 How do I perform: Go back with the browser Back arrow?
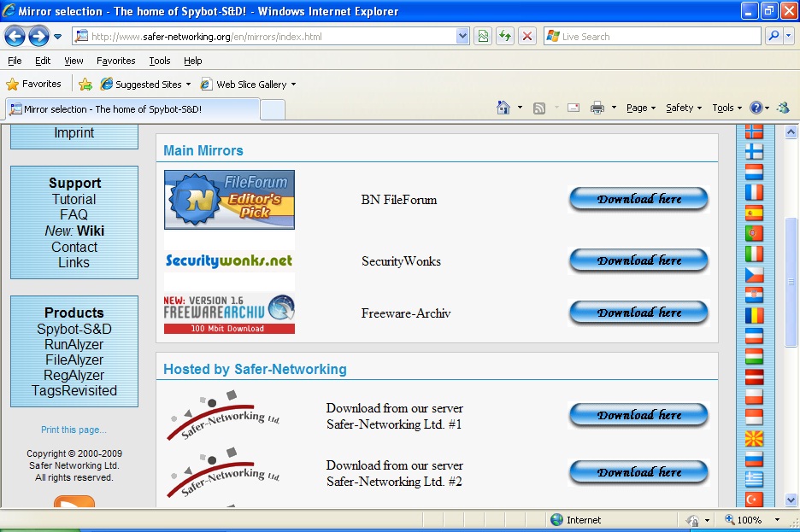15,36
